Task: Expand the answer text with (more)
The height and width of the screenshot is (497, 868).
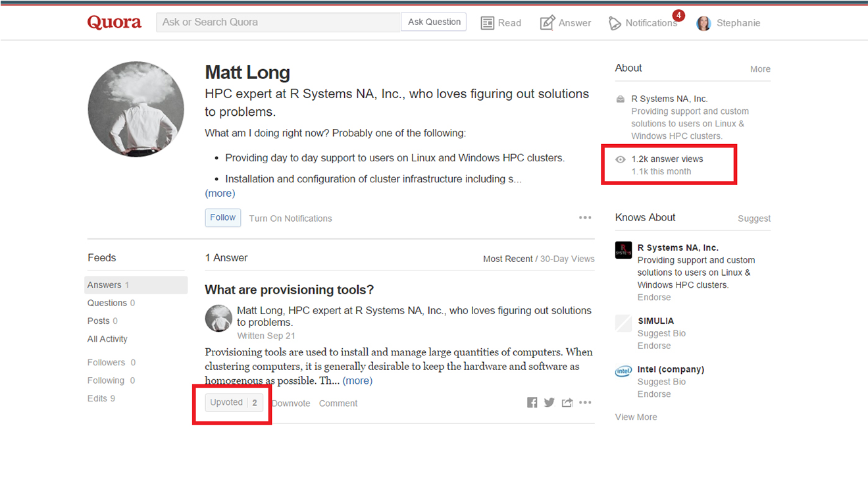Action: [357, 381]
